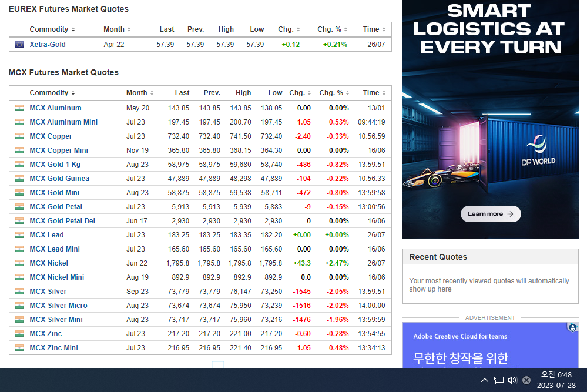Screen dimensions: 587x392
Task: Open the MCX Zinc link
Action: pyautogui.click(x=46, y=334)
